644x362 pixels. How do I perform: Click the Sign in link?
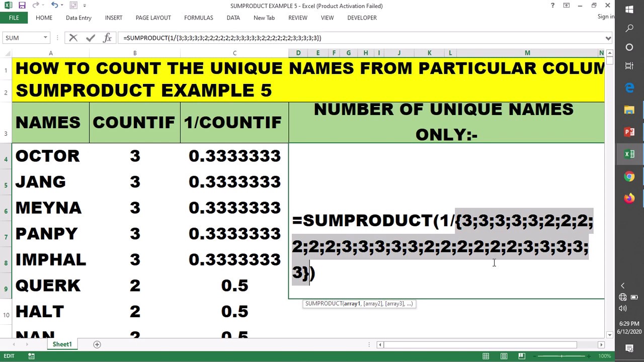click(606, 17)
